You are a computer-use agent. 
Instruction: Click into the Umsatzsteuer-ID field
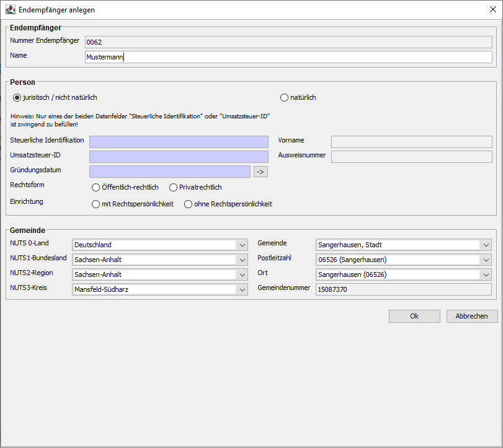[x=179, y=157]
